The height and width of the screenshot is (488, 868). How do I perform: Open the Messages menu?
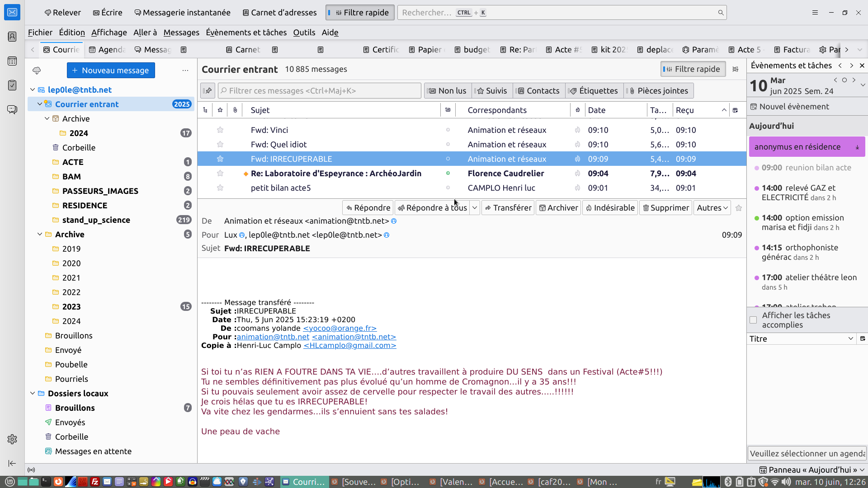[181, 33]
